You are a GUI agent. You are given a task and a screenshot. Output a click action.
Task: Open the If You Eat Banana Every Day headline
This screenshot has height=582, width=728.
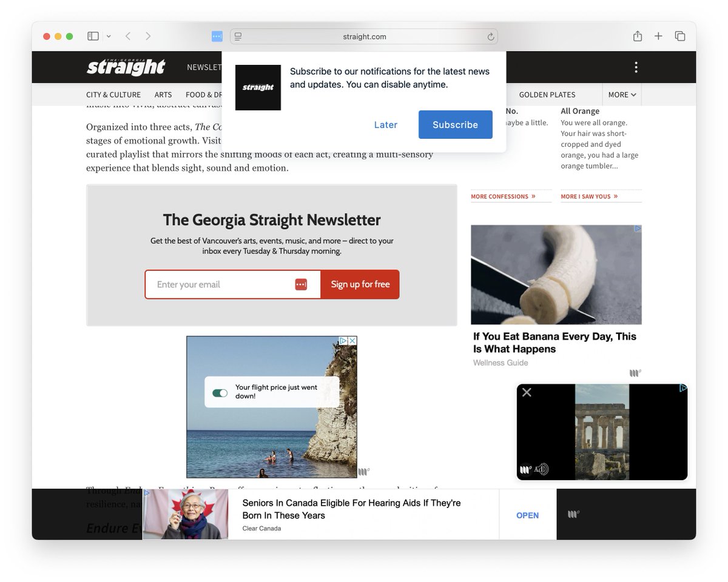554,343
